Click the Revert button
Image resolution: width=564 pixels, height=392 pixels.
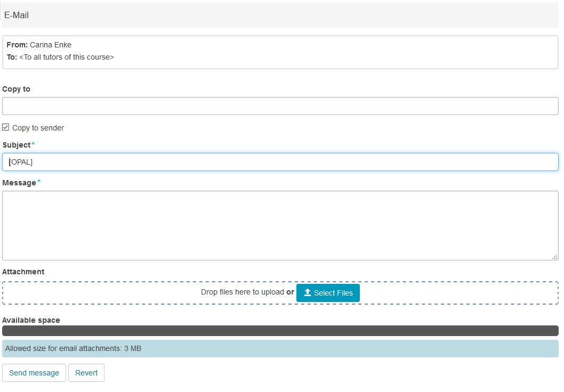click(x=86, y=373)
